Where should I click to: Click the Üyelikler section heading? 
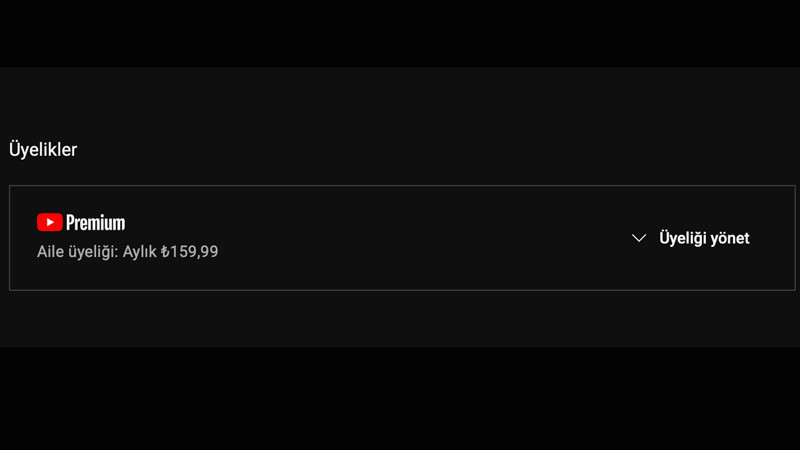(43, 150)
